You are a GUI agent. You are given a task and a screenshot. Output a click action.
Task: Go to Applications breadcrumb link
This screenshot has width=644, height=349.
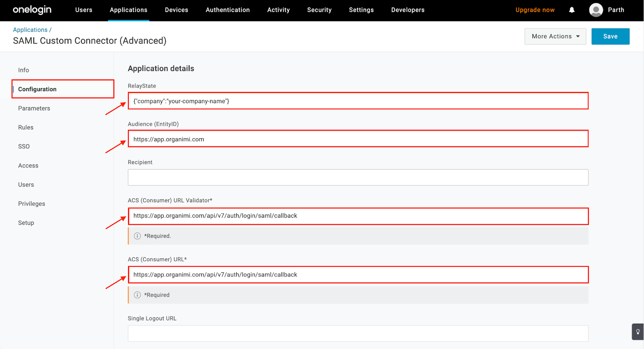coord(30,30)
